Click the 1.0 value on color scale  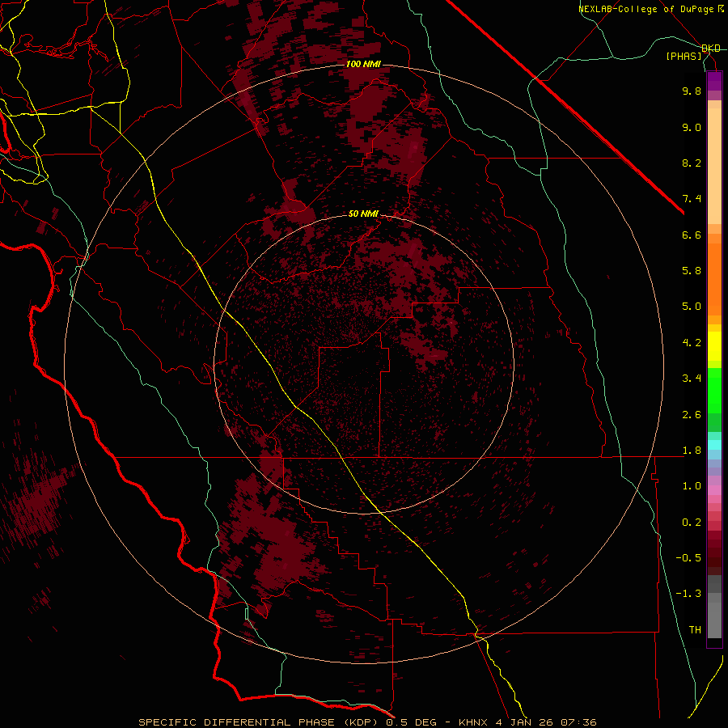point(692,486)
